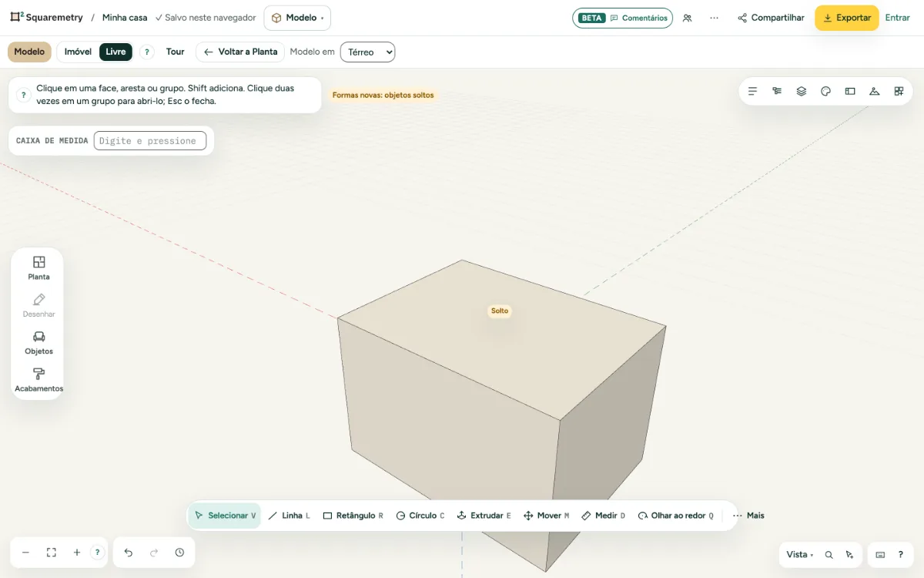Open the keyboard shortcuts icon
The height and width of the screenshot is (578, 924).
click(x=881, y=555)
